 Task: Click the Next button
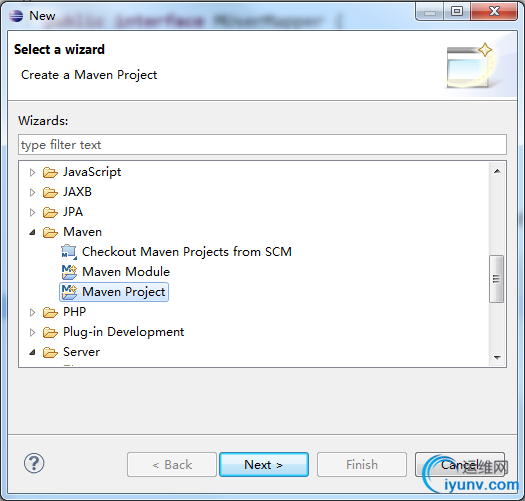tap(264, 464)
